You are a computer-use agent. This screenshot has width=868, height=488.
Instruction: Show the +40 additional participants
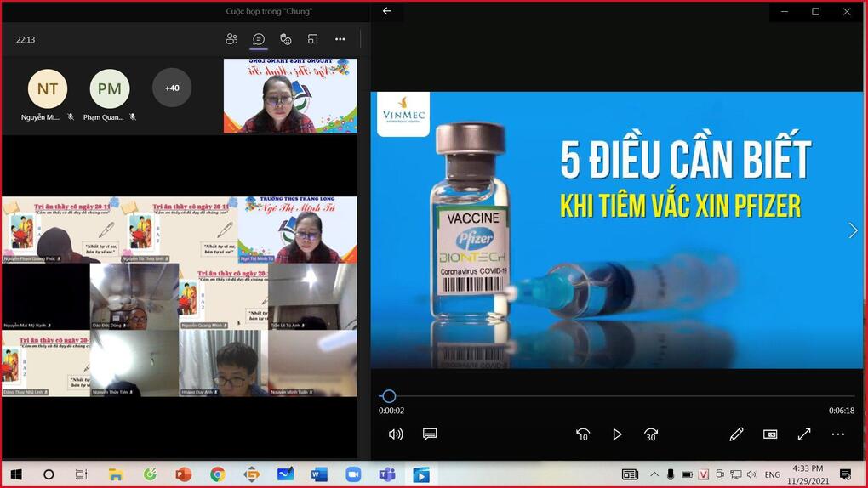click(172, 88)
